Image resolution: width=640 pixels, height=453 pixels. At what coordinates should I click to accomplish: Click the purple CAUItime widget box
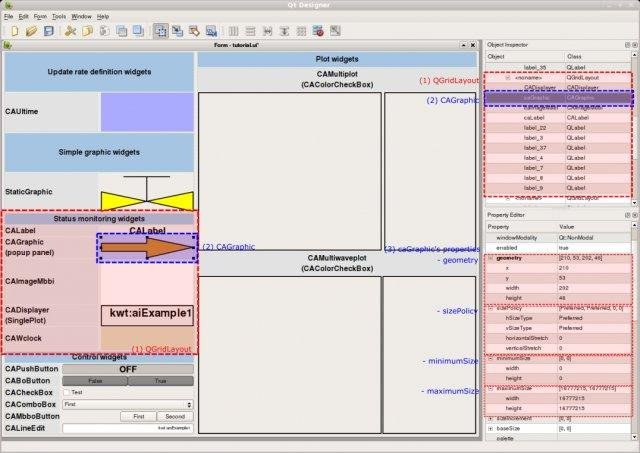(147, 112)
